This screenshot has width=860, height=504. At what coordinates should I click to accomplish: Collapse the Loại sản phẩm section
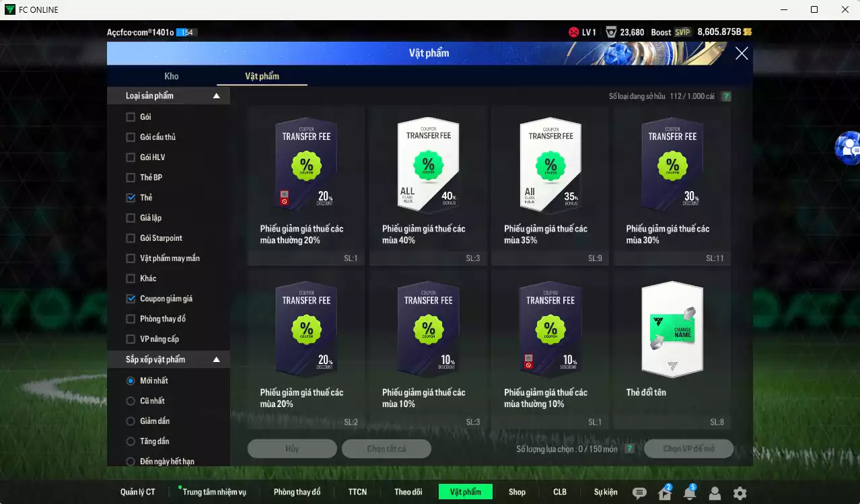click(x=216, y=95)
